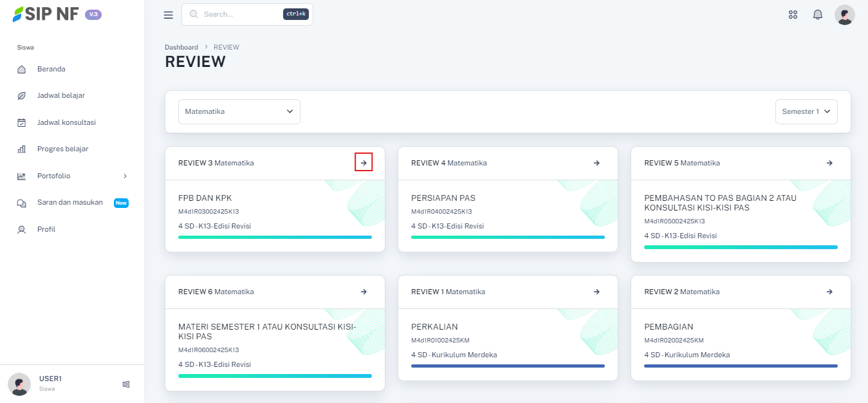868x403 pixels.
Task: Click the hamburger menu icon
Action: (x=169, y=15)
